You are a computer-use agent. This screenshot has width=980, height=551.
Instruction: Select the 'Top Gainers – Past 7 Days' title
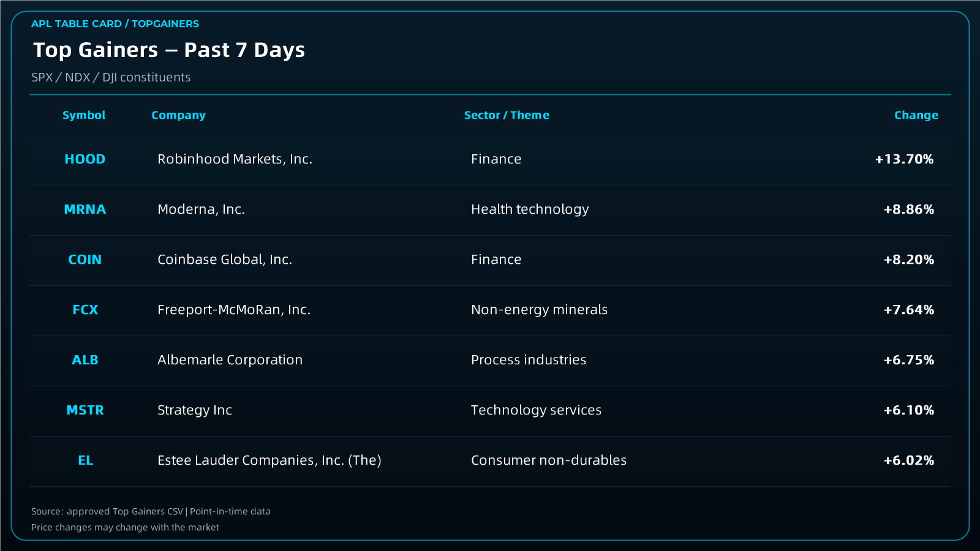click(169, 50)
